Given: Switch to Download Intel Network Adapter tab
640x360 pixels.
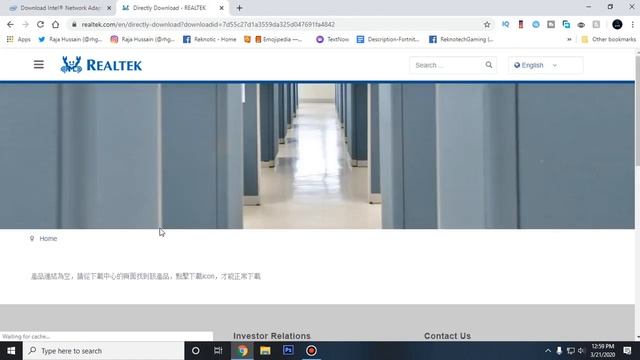Looking at the screenshot, I should tap(60, 8).
